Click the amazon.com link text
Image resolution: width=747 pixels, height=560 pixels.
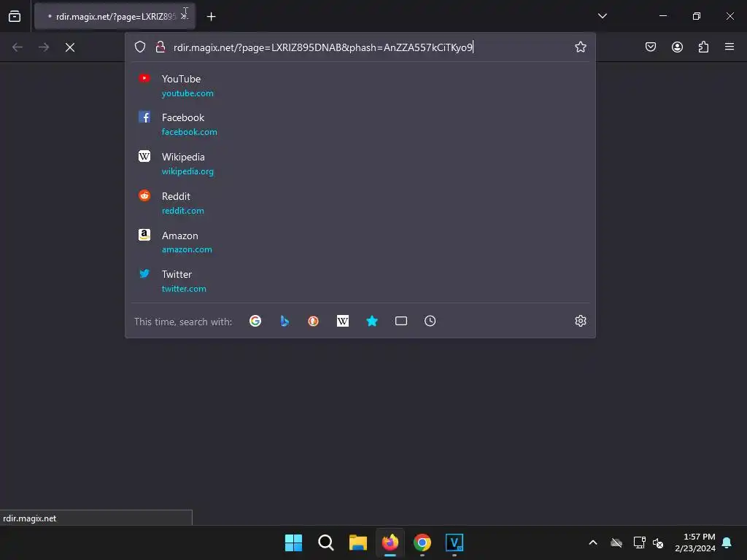pos(187,249)
